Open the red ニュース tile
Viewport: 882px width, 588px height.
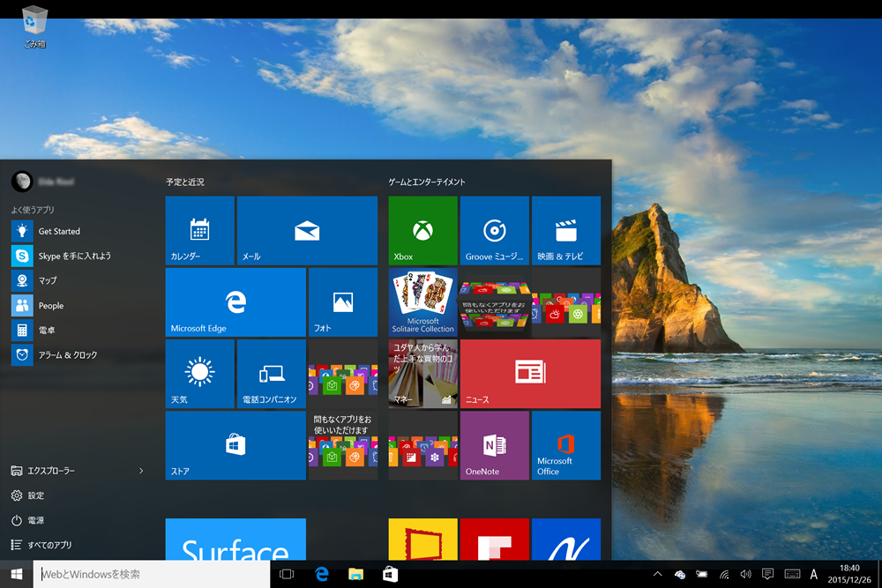530,374
